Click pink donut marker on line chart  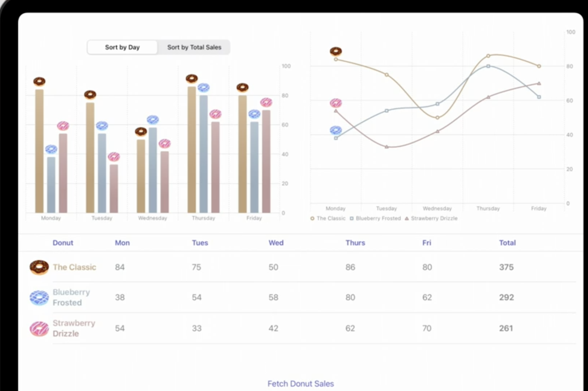coord(336,103)
